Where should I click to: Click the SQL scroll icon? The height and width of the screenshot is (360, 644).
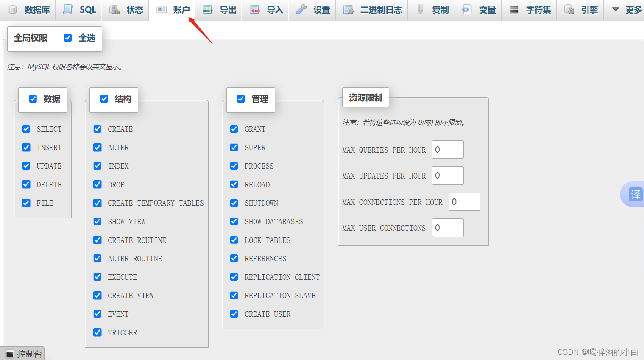pyautogui.click(x=68, y=9)
